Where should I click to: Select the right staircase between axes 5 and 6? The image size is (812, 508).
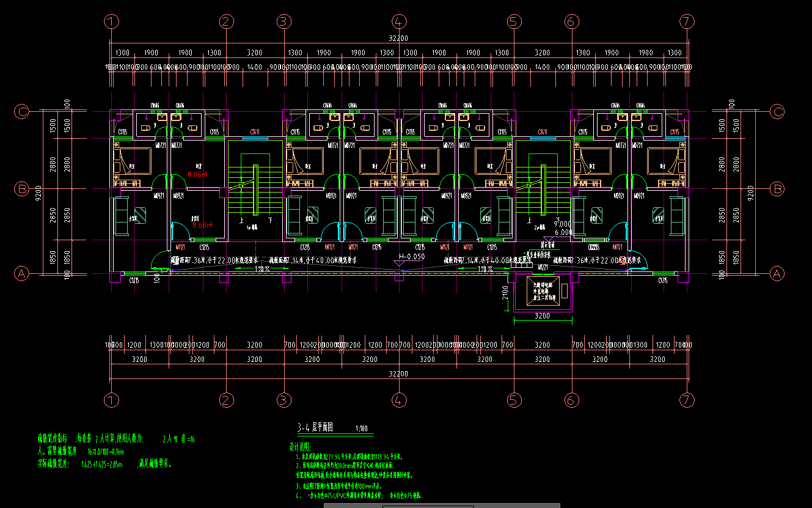(x=543, y=189)
